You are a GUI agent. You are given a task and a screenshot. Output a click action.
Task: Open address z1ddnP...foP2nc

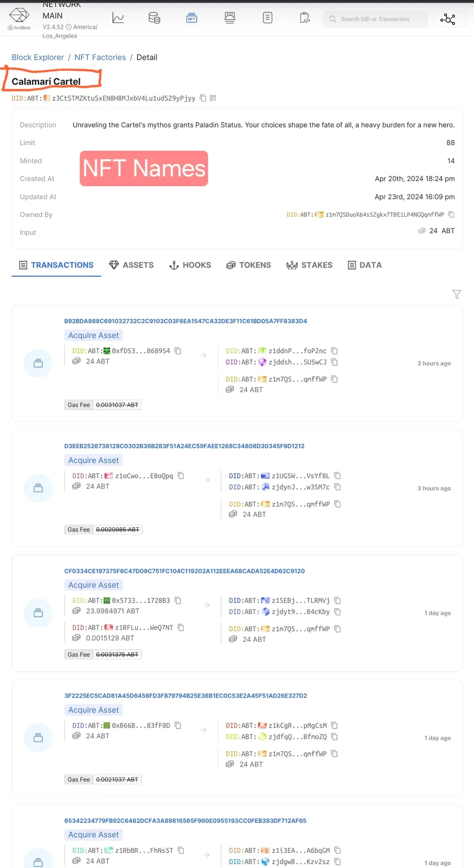tap(298, 351)
